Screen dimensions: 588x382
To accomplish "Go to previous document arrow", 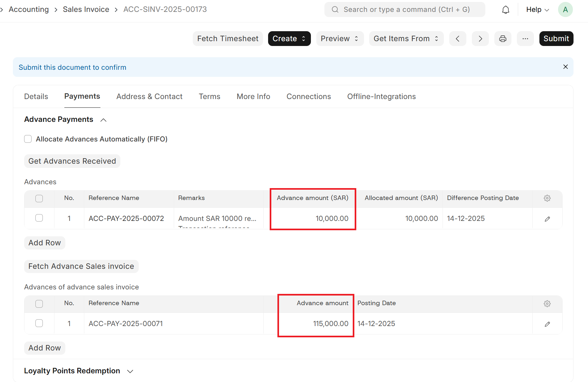I will (x=458, y=39).
